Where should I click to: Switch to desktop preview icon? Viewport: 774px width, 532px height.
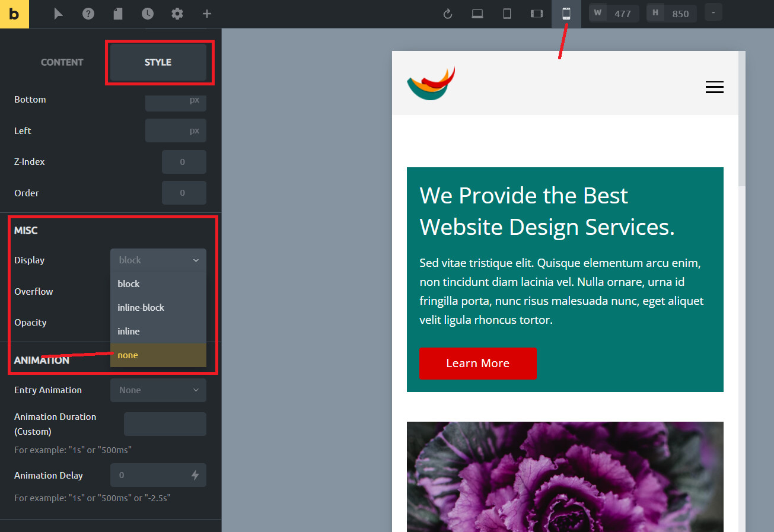click(477, 14)
